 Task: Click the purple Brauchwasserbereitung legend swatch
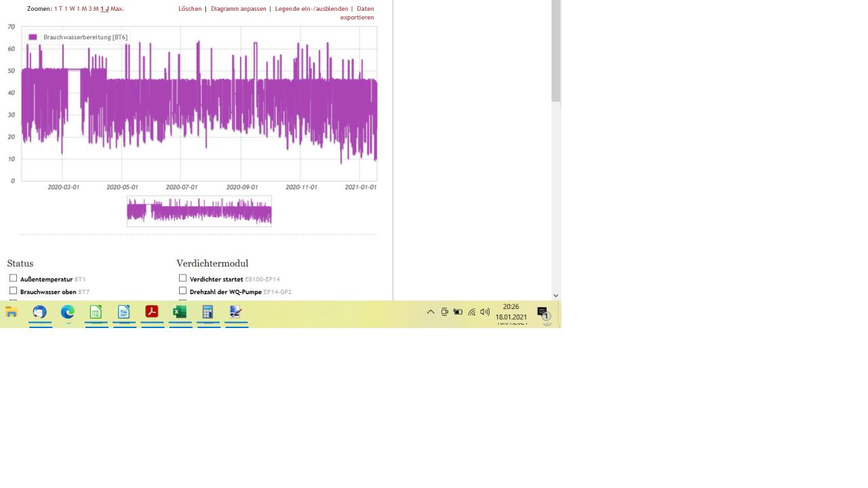coord(33,37)
